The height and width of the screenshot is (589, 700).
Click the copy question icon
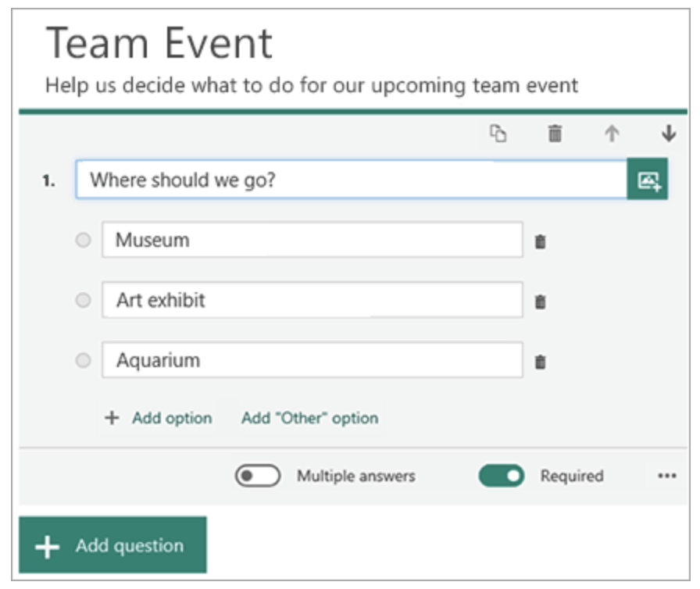(x=498, y=134)
